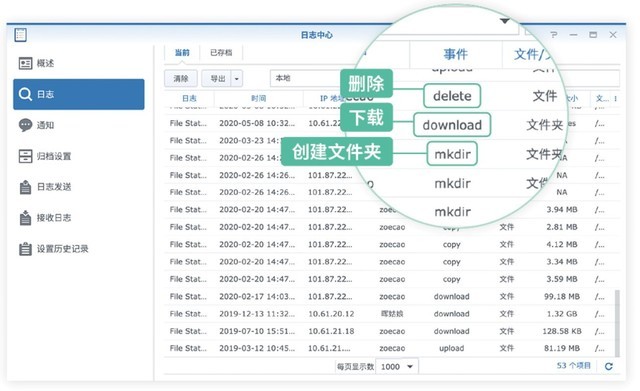Screen dimensions: 640x391
Task: Switch to the 已存档 tab
Action: pyautogui.click(x=221, y=53)
